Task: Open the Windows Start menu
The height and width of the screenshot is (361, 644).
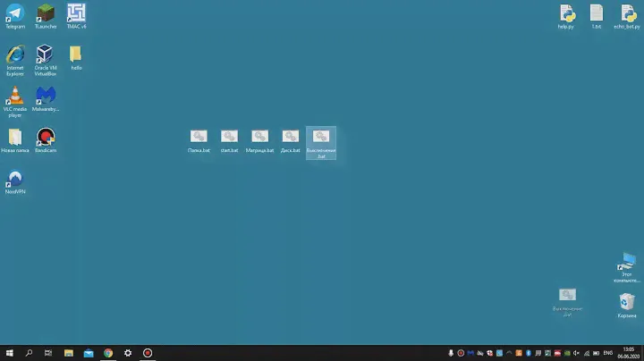Action: click(x=10, y=353)
